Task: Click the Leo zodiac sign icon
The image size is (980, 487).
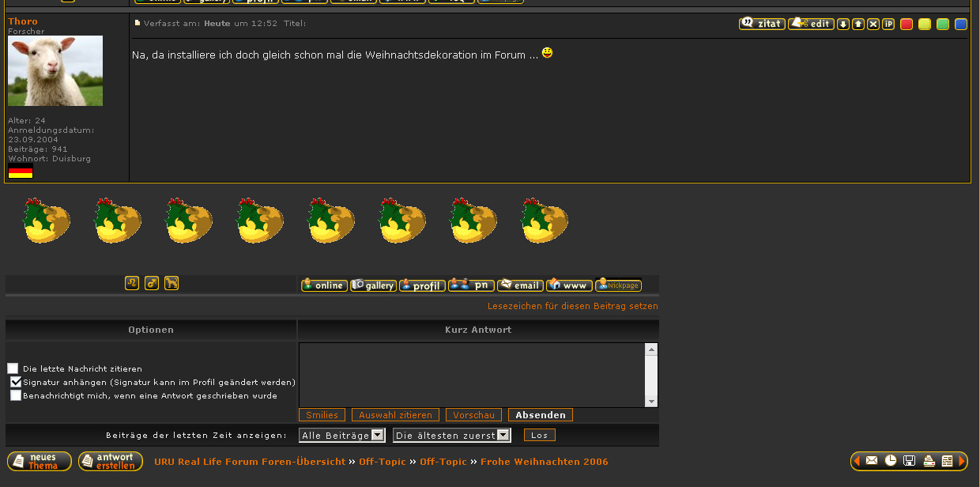Action: tap(132, 283)
